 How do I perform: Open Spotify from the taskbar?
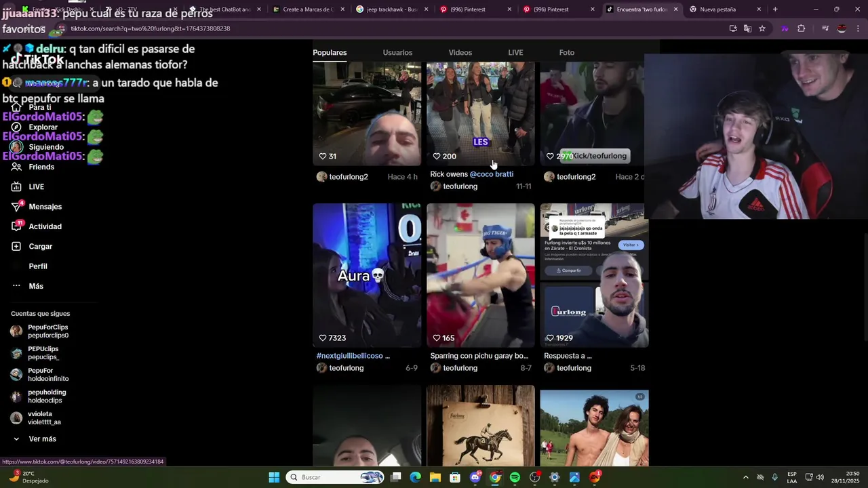[x=515, y=477]
